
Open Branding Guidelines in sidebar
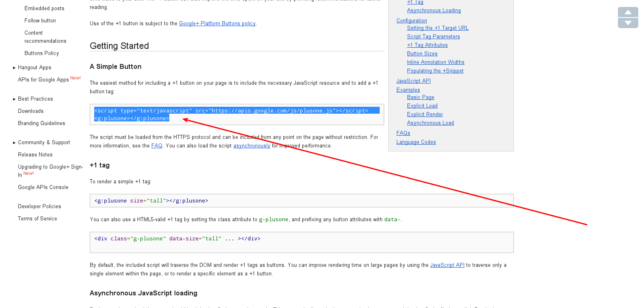pyautogui.click(x=42, y=123)
